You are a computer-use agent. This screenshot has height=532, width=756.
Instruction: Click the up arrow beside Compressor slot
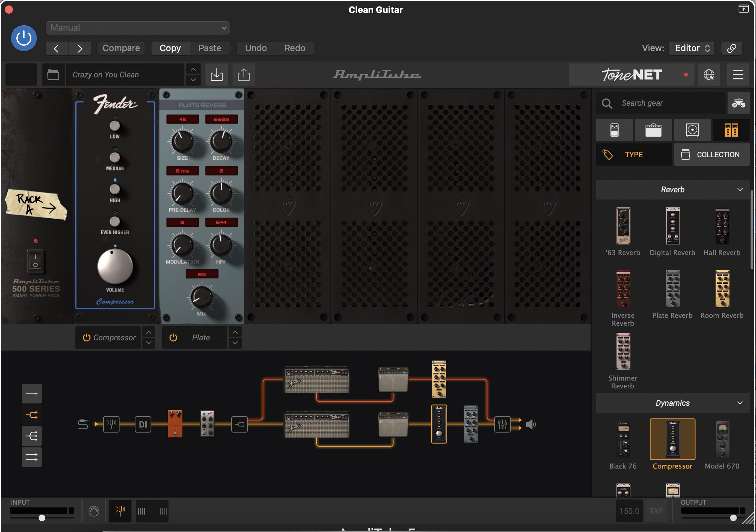pos(149,332)
